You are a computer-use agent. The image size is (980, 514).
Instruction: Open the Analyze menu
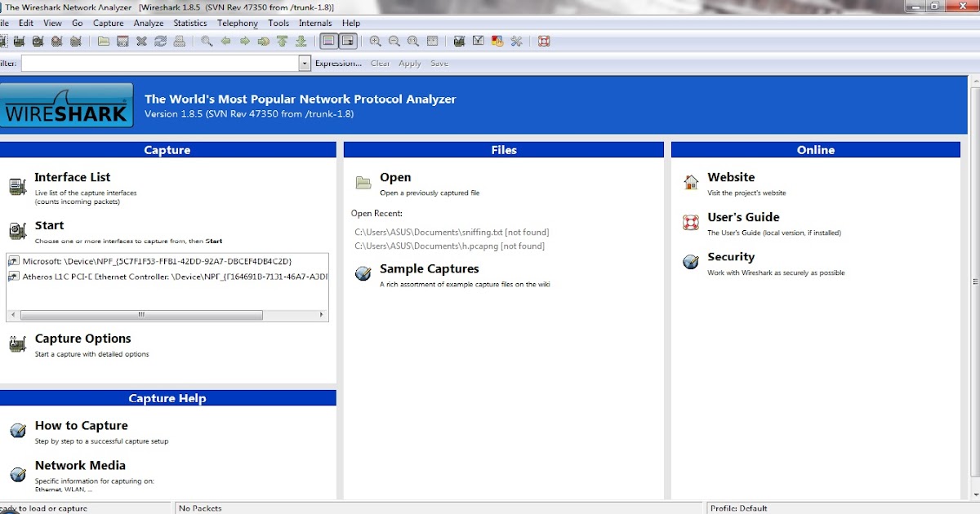[149, 24]
